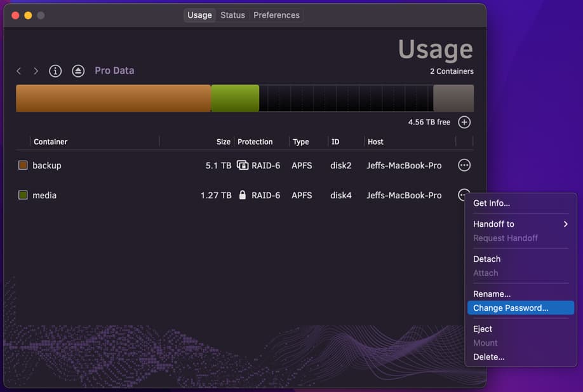
Task: Click the lock protection icon for media
Action: point(243,195)
